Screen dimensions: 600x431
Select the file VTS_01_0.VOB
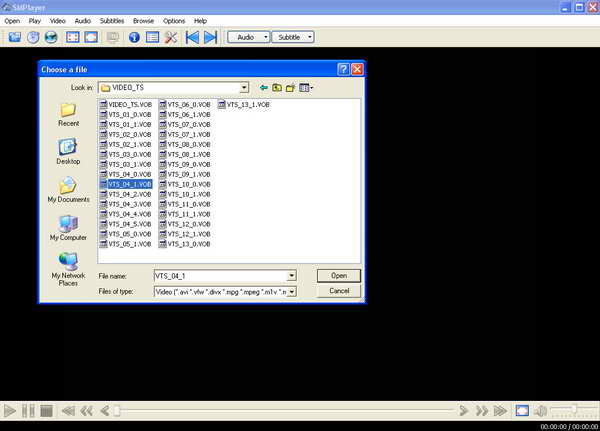126,114
